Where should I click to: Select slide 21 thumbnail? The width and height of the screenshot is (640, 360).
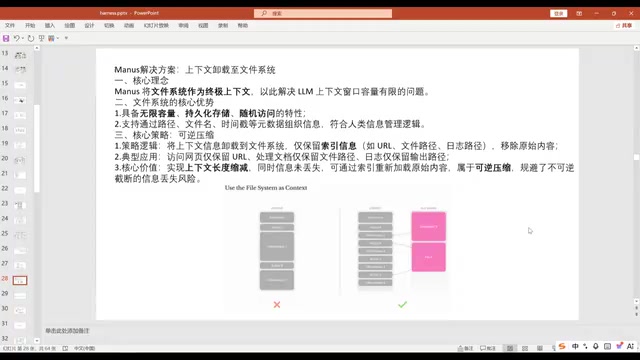20,175
